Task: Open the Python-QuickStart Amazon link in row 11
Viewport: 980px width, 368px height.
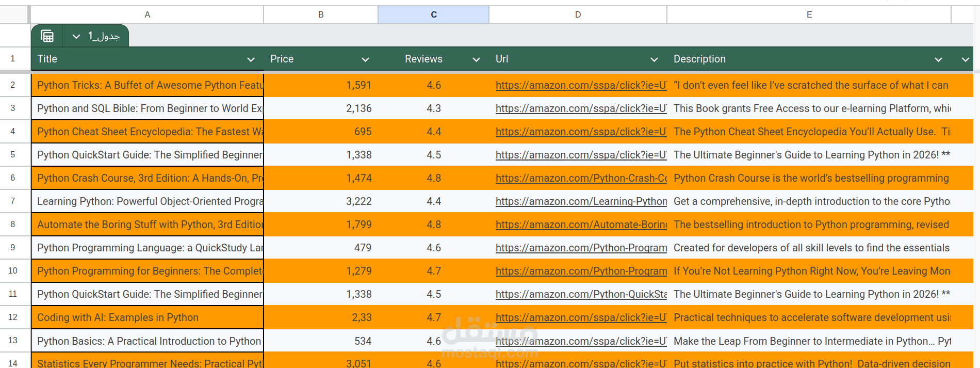Action: (581, 294)
